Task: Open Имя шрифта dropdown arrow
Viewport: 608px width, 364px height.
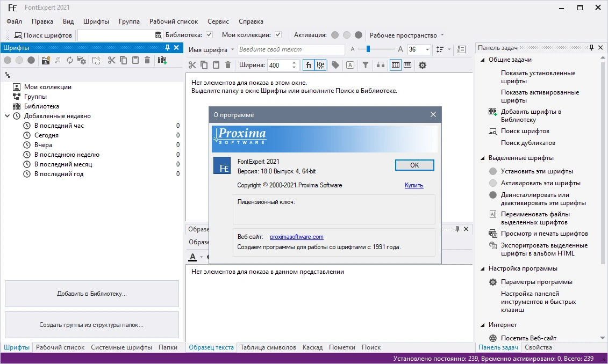Action: pos(232,49)
